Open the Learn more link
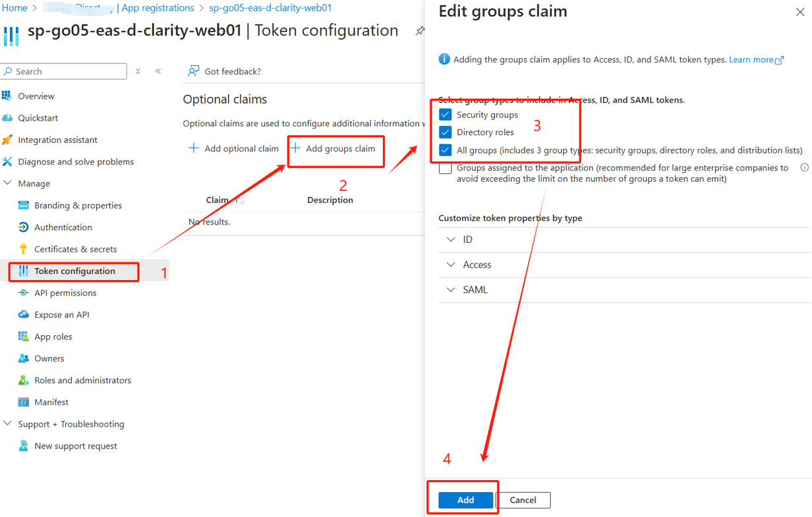Viewport: 812px width, 517px height. tap(751, 60)
